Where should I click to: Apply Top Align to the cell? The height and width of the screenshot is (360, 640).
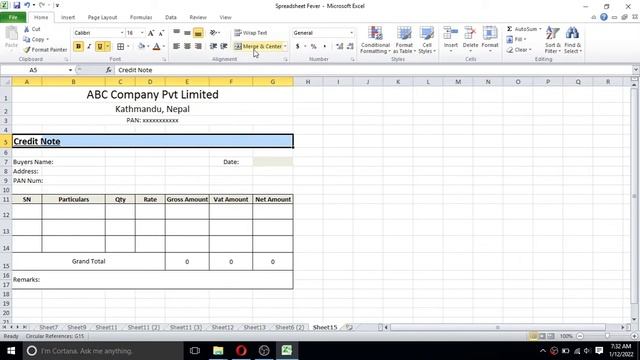(176, 33)
